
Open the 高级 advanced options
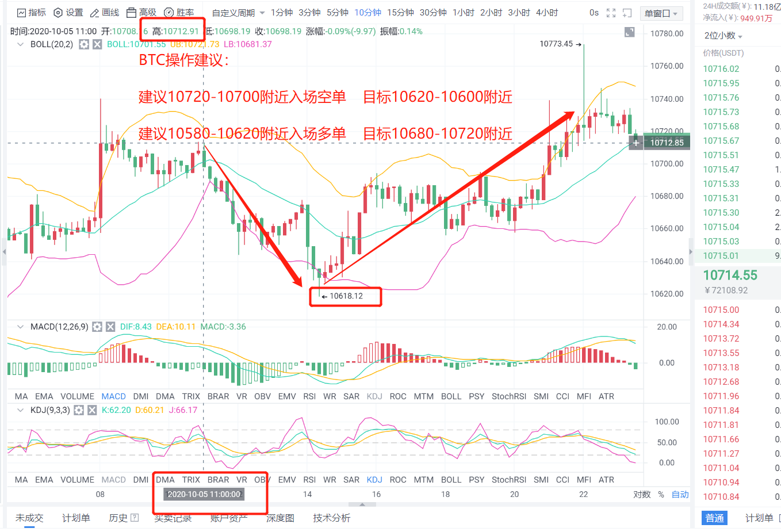click(x=141, y=12)
